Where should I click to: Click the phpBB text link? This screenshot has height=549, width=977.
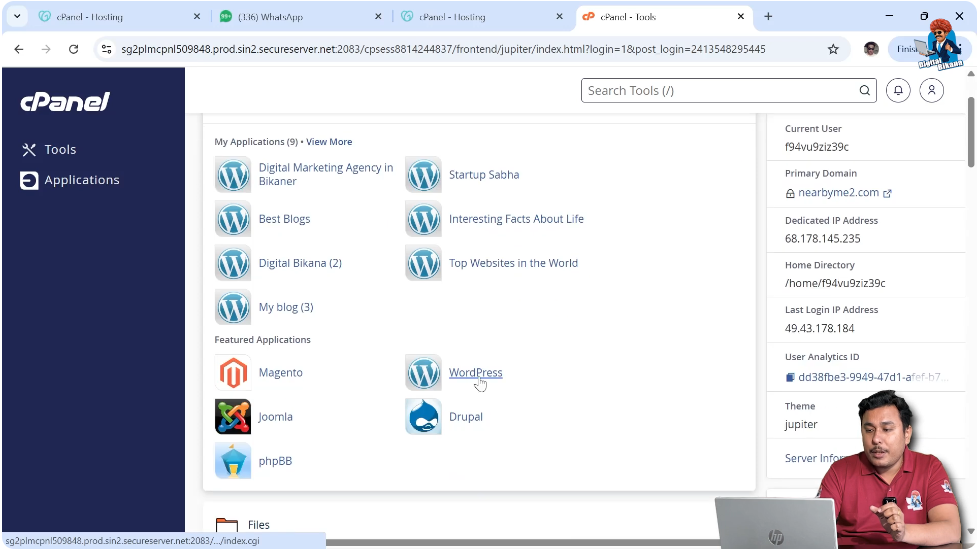coord(275,461)
